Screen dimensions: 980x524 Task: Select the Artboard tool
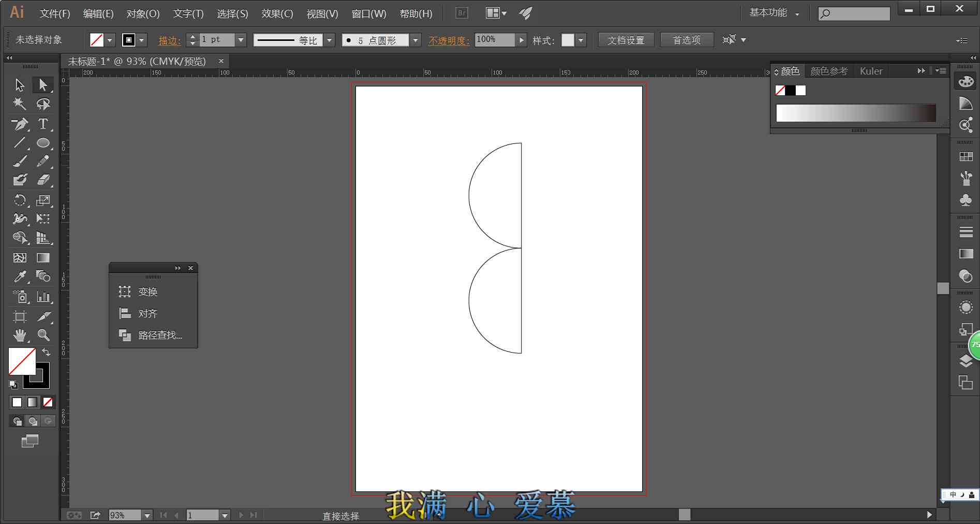(x=20, y=316)
